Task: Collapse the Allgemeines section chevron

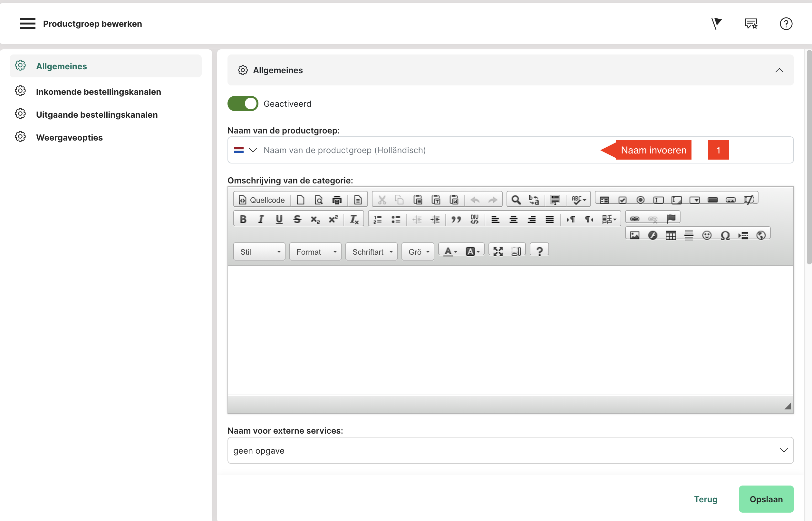Action: point(779,70)
